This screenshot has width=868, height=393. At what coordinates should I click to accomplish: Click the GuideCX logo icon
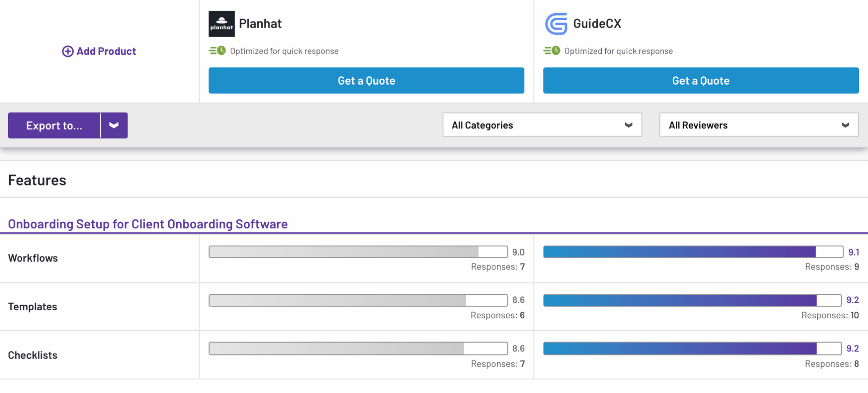pos(556,24)
